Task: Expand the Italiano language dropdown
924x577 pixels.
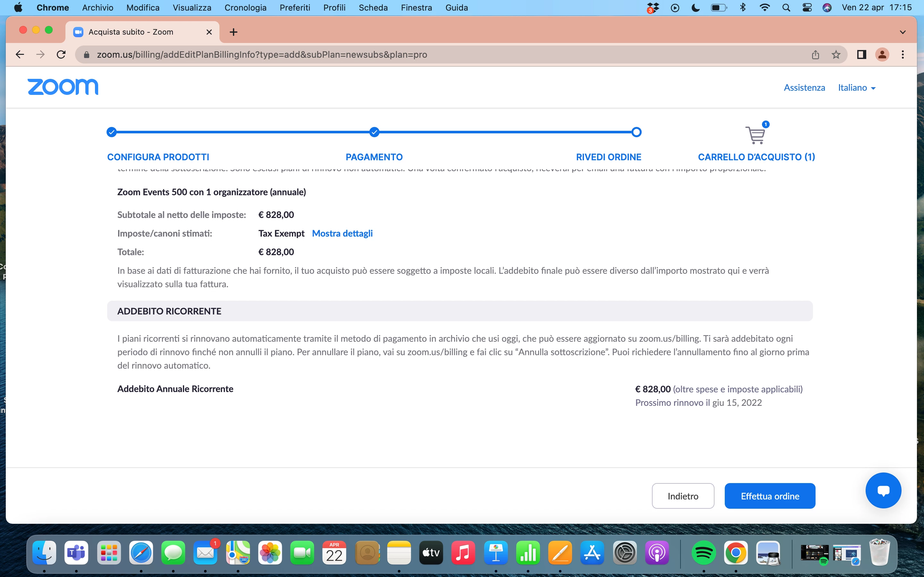Action: click(x=856, y=88)
